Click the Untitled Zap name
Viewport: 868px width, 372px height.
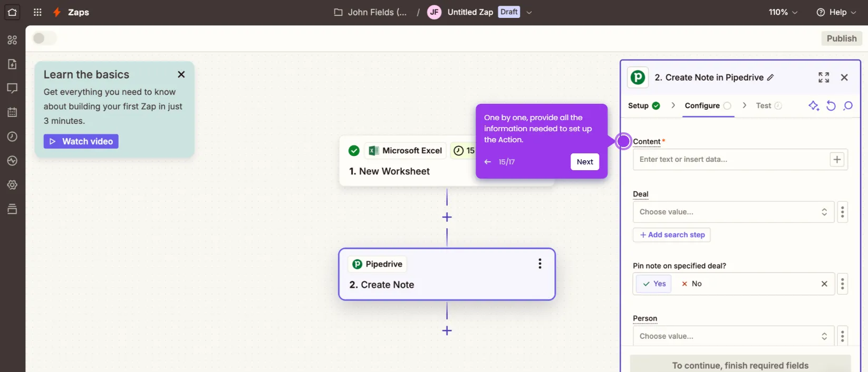pyautogui.click(x=470, y=12)
